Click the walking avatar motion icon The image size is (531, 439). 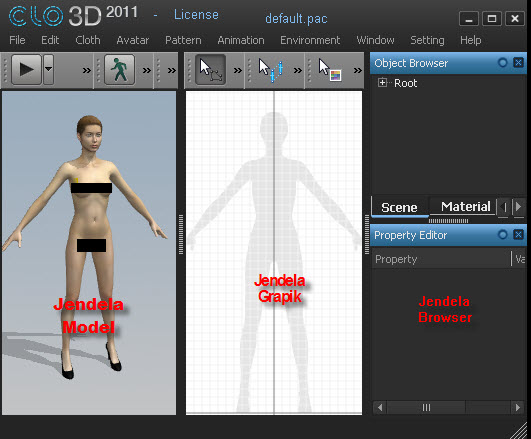(120, 70)
